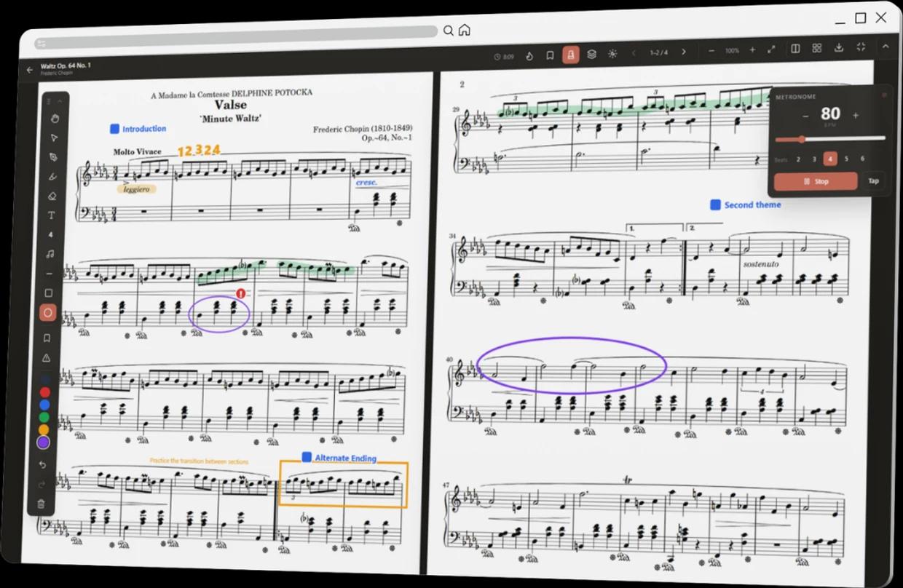903x588 pixels.
Task: Download the score
Action: (x=838, y=47)
